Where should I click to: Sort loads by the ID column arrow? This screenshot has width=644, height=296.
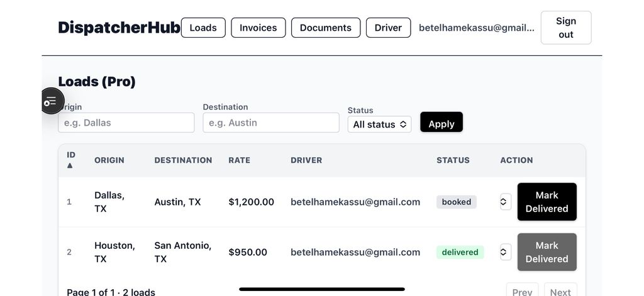tap(70, 165)
